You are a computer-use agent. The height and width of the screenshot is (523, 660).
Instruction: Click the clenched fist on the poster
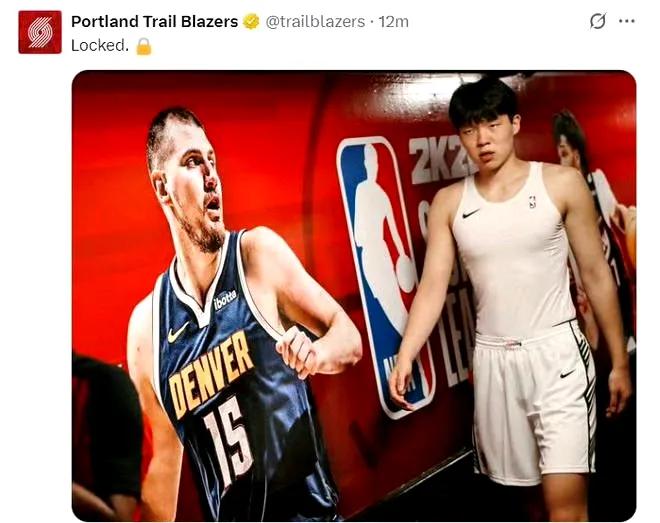pyautogui.click(x=299, y=351)
